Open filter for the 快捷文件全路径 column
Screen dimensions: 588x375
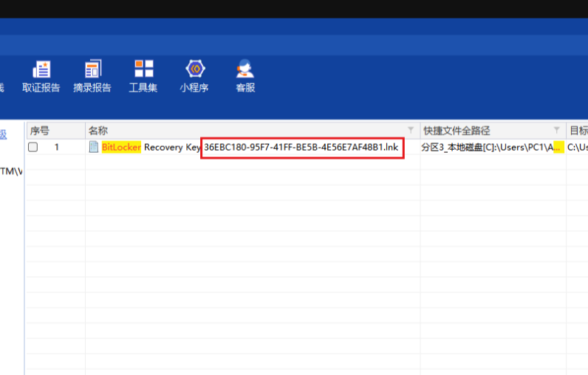pos(557,131)
